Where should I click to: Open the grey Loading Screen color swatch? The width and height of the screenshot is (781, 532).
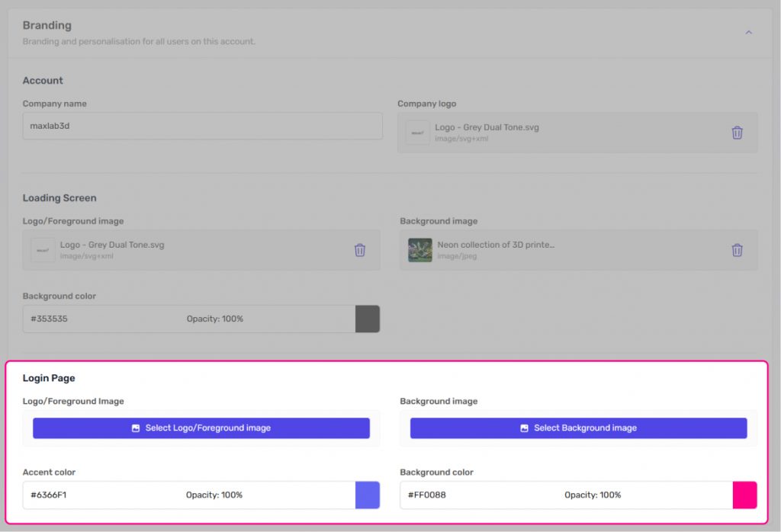pos(367,319)
